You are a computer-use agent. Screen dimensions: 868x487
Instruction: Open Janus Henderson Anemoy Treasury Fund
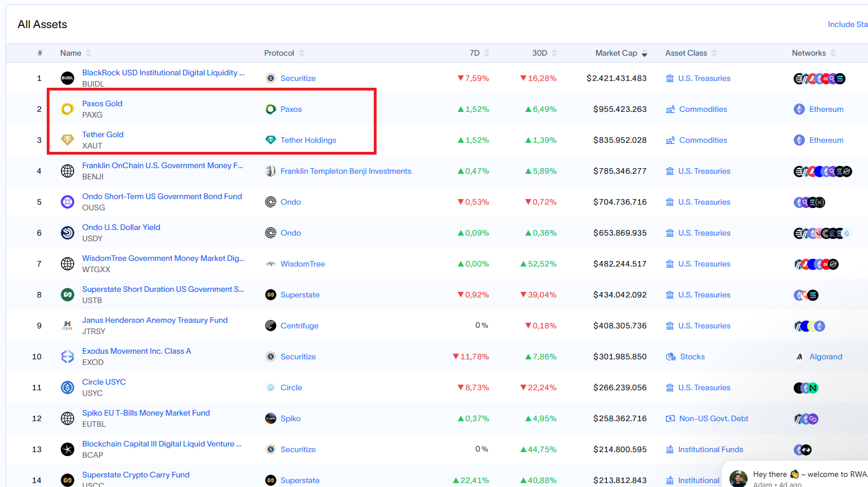coord(155,320)
